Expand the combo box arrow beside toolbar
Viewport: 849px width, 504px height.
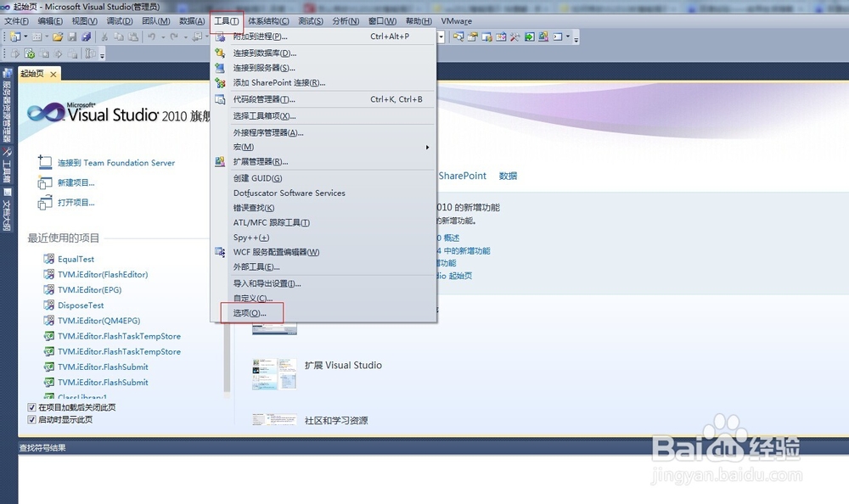tap(441, 36)
